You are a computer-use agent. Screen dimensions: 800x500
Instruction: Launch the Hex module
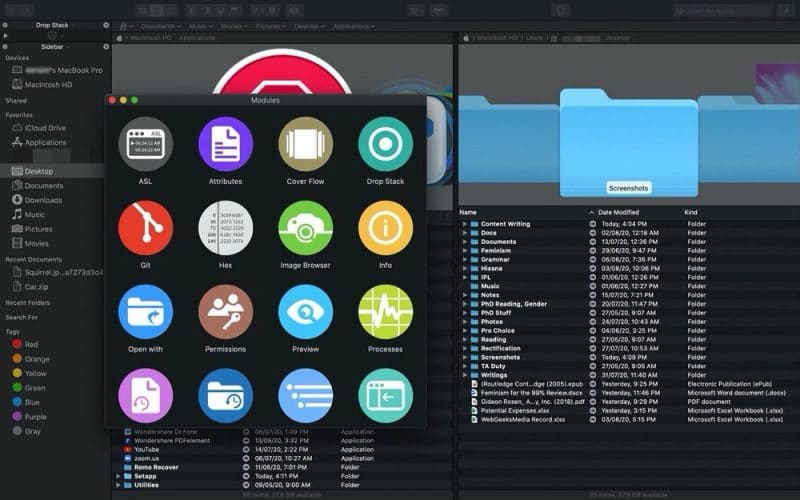pos(225,228)
